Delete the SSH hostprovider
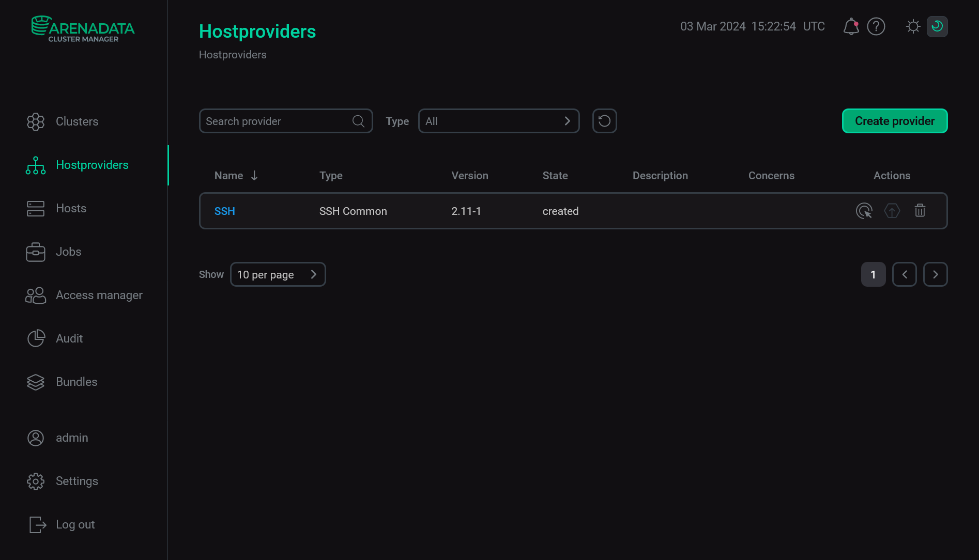The height and width of the screenshot is (560, 979). 920,211
